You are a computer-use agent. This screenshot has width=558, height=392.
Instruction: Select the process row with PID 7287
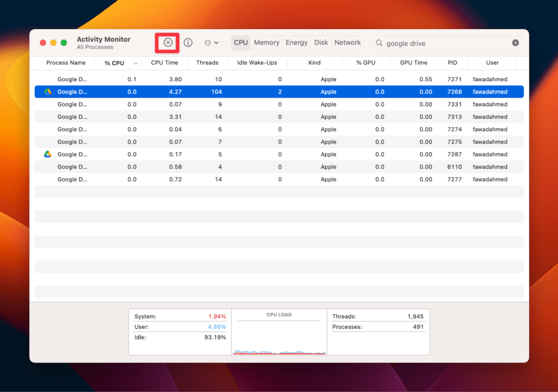click(x=279, y=154)
